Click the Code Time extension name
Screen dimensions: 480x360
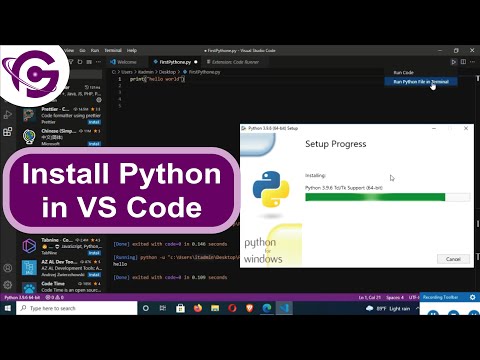53,284
